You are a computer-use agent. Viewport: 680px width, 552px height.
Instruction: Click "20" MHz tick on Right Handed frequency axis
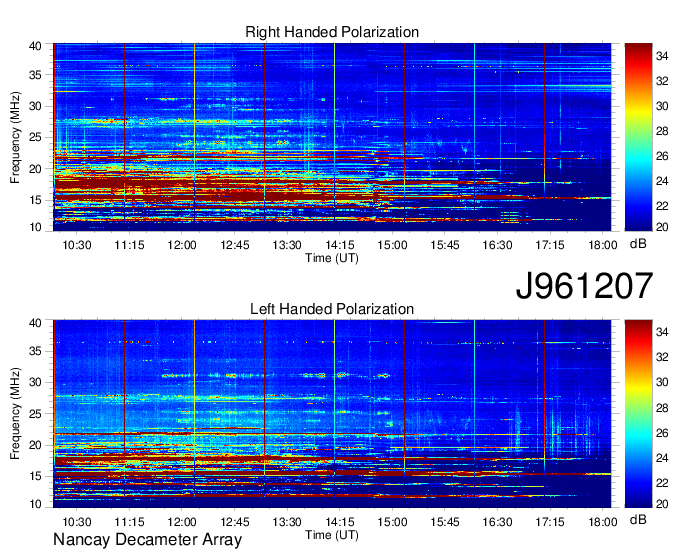[x=36, y=169]
